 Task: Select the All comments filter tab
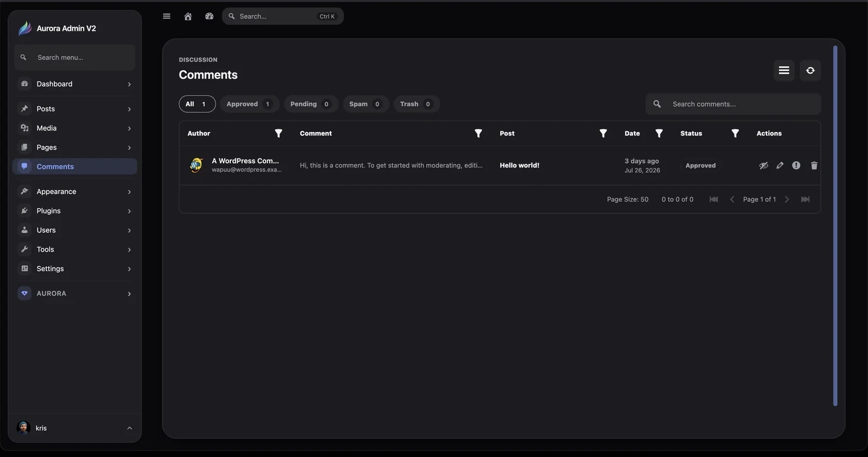[197, 104]
